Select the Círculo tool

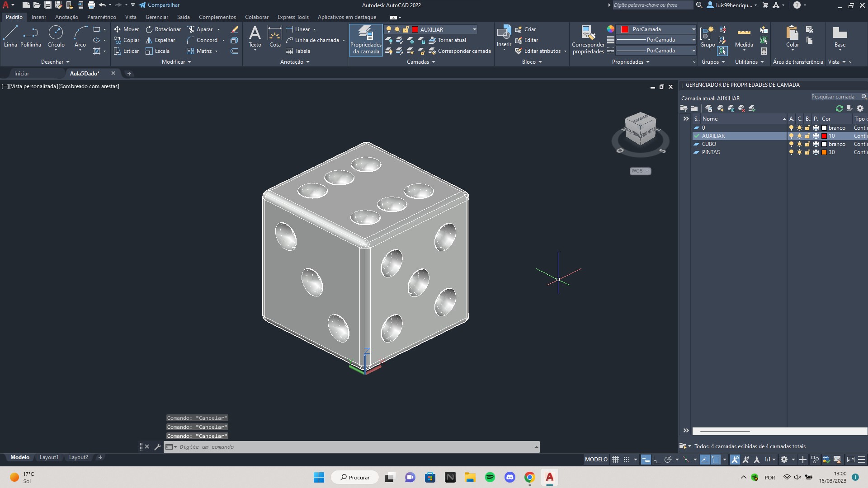[56, 37]
